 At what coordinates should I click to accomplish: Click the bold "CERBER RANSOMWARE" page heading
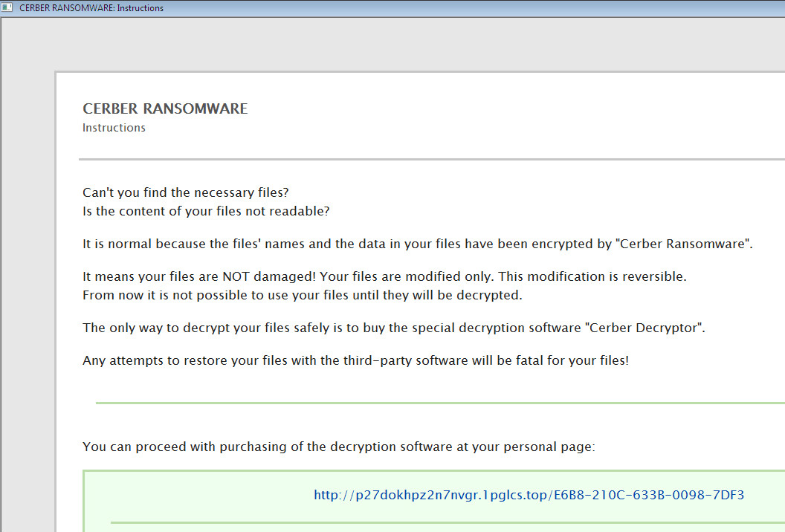point(165,108)
